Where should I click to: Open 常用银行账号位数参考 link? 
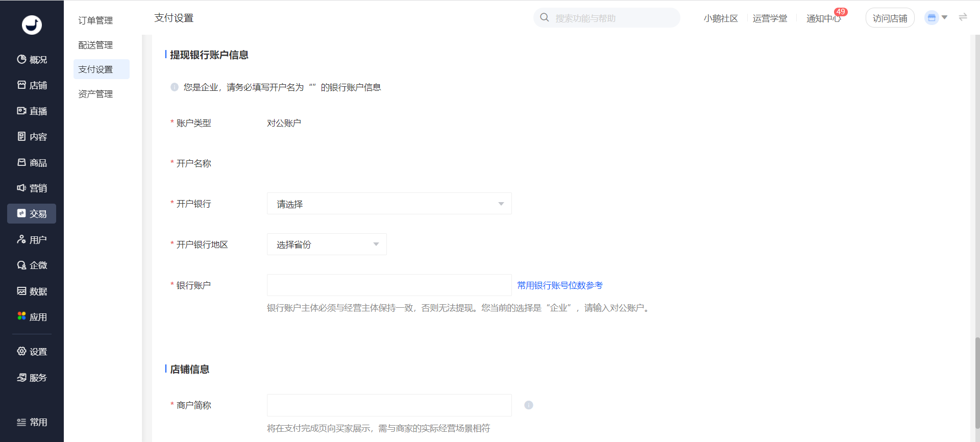click(x=560, y=285)
